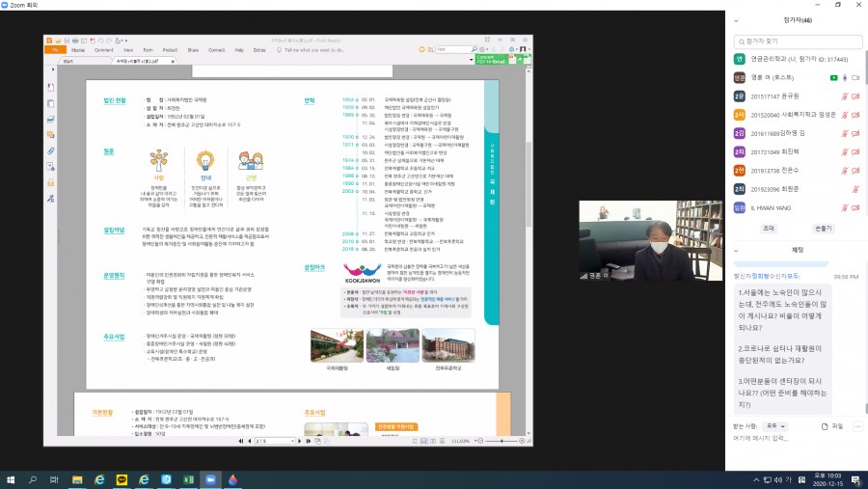868x489 pixels.
Task: Open the Protect ribbon tab
Action: pos(170,50)
